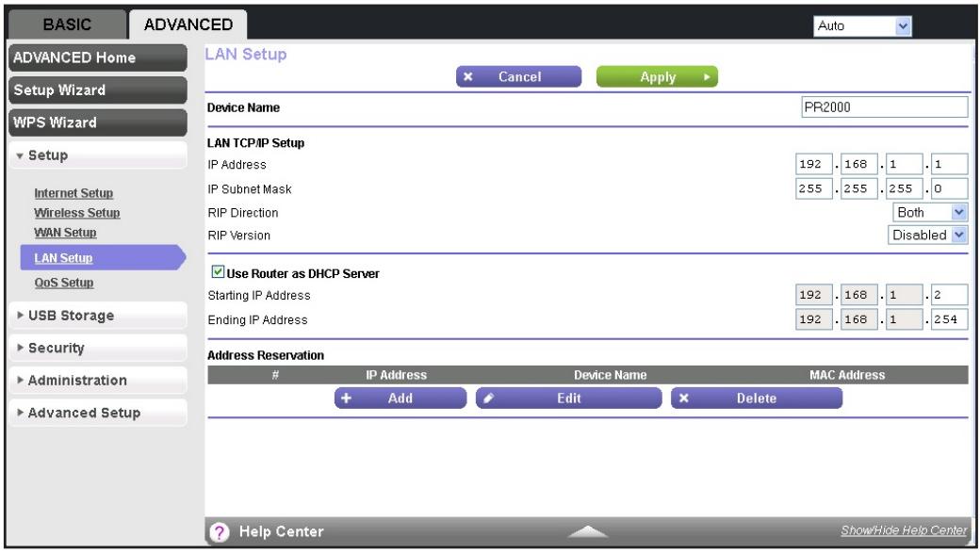Click the IP Address first octet field
Viewport: 980px width, 553px height.
pos(814,164)
